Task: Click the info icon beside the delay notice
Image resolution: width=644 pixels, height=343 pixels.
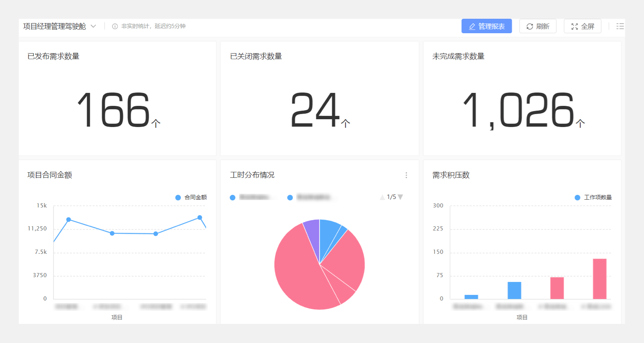Action: (115, 26)
